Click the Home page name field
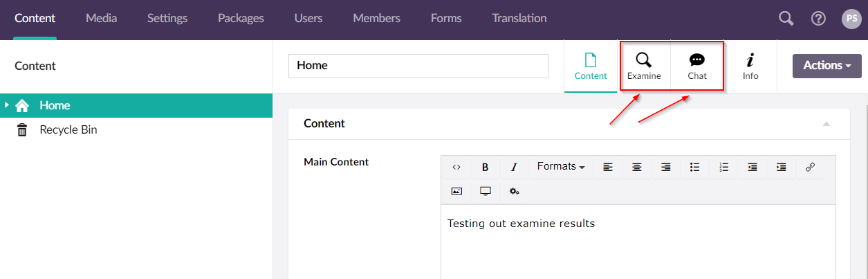The height and width of the screenshot is (279, 868). point(418,66)
